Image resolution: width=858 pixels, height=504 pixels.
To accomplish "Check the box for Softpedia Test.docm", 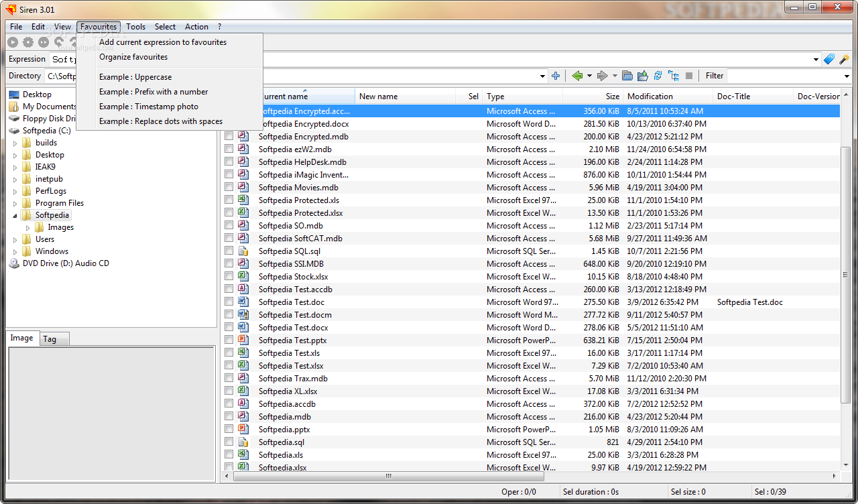I will (x=229, y=314).
